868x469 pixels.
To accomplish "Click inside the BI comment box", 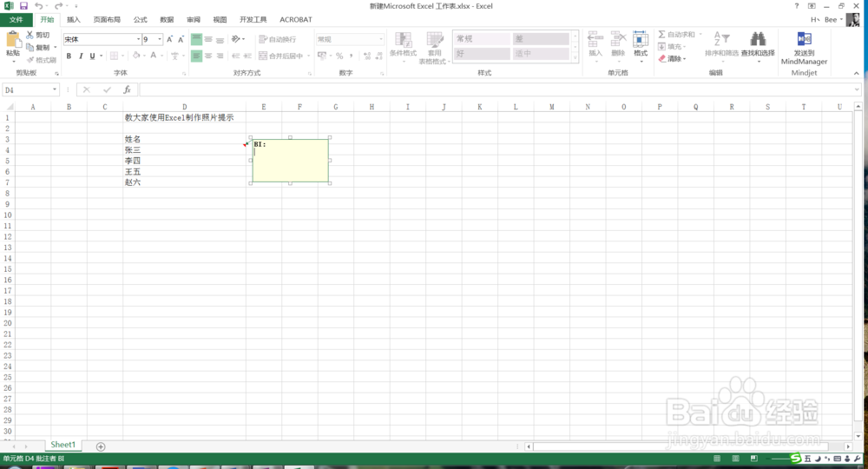I will pyautogui.click(x=291, y=161).
